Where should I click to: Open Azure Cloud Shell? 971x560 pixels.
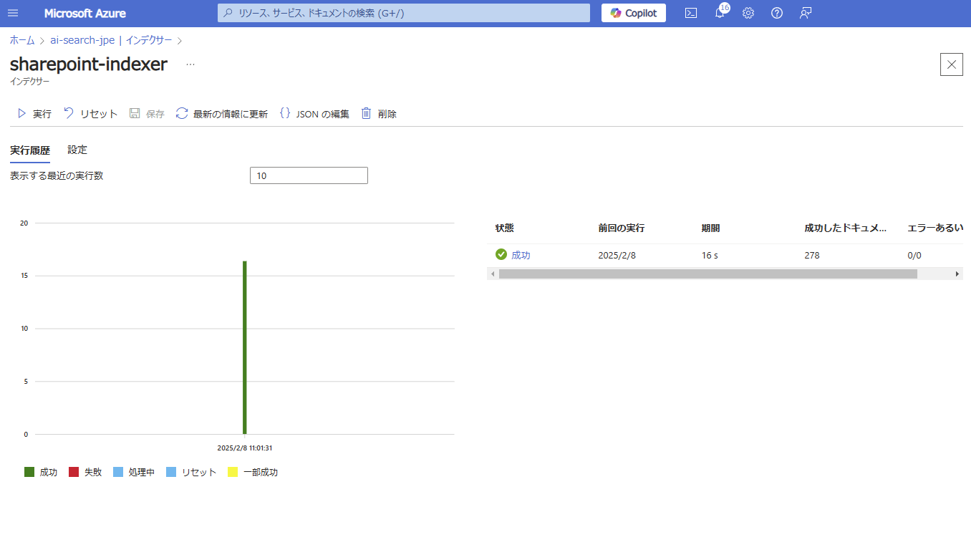(690, 13)
